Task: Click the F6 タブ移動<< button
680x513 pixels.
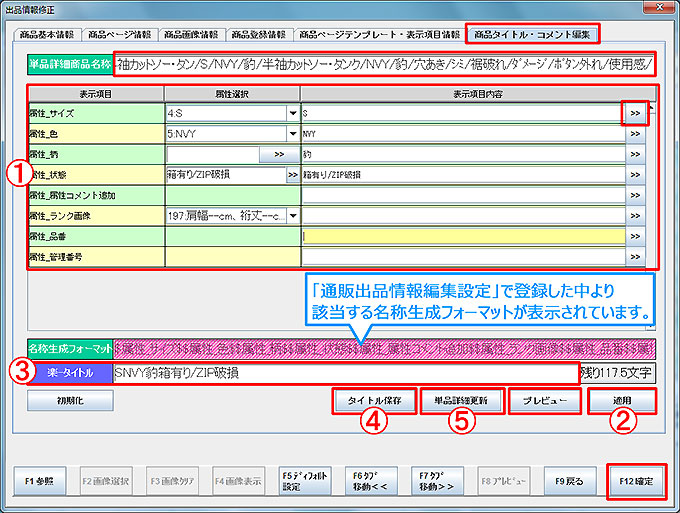Action: [x=371, y=481]
